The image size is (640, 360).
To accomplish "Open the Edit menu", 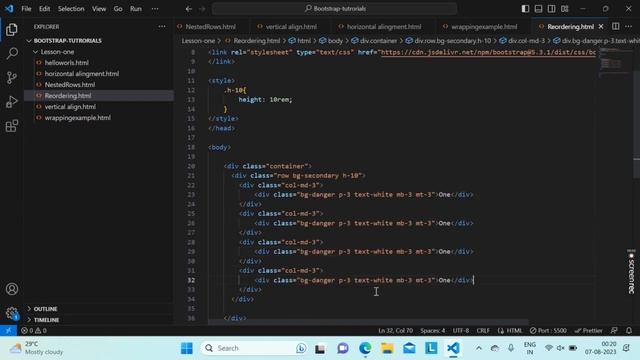I will coord(44,9).
